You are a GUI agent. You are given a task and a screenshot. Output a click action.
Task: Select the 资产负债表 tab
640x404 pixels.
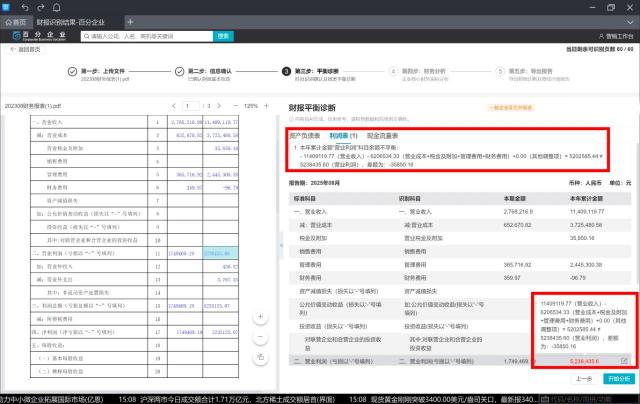click(x=304, y=134)
